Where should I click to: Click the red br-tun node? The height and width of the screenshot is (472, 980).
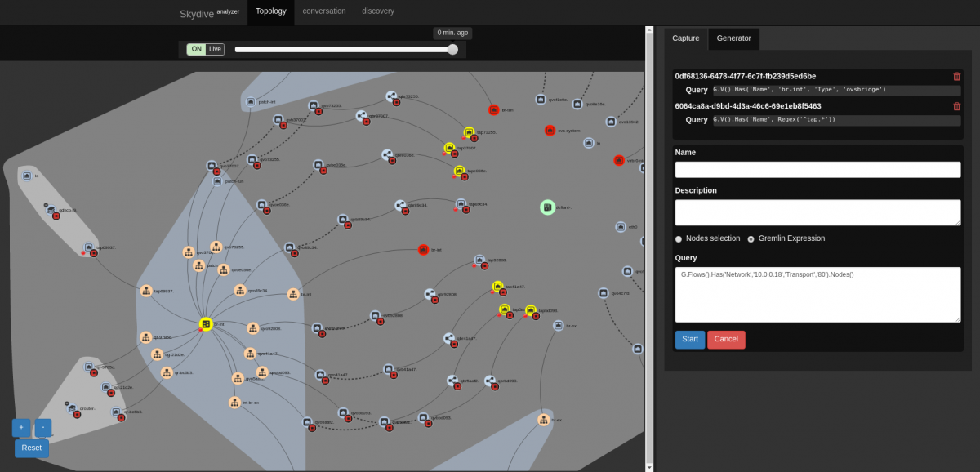(x=494, y=109)
